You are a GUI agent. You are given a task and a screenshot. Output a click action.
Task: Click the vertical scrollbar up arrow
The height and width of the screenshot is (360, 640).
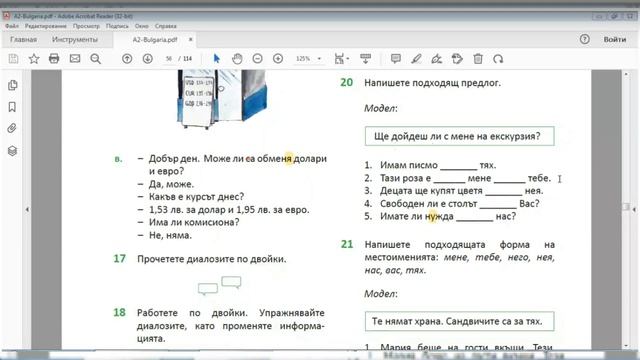click(626, 74)
